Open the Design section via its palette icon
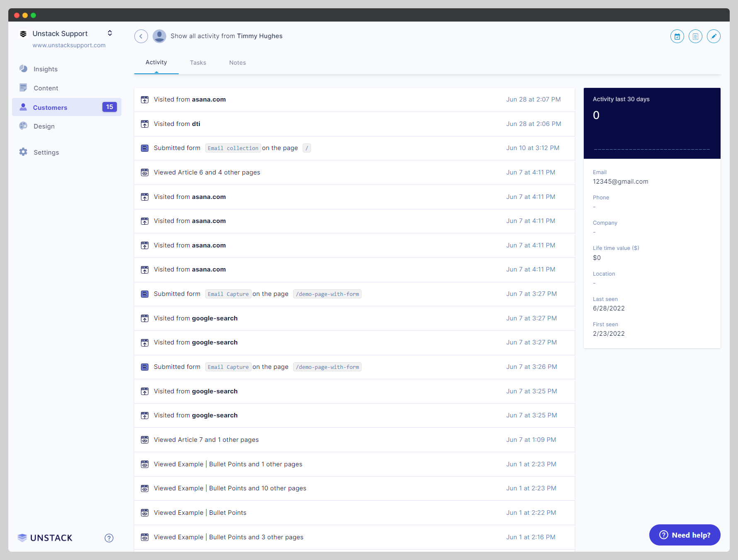The height and width of the screenshot is (560, 738). tap(23, 126)
